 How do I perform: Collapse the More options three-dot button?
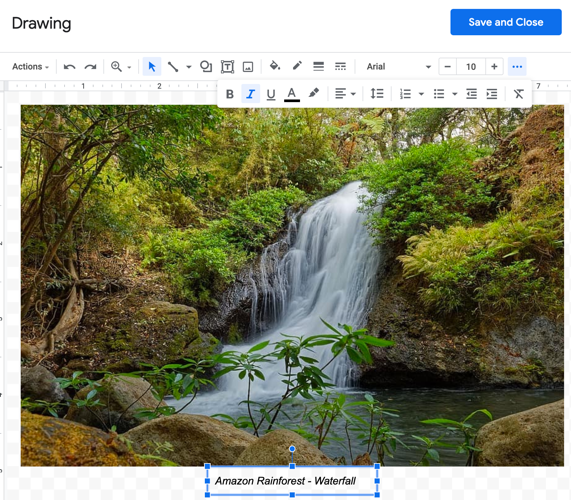tap(517, 67)
